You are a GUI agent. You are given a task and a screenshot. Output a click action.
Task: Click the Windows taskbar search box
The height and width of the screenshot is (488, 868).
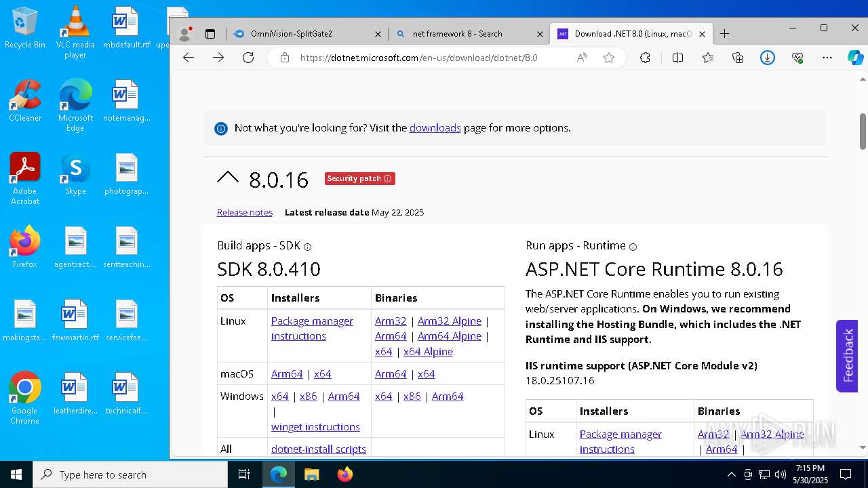click(x=130, y=474)
